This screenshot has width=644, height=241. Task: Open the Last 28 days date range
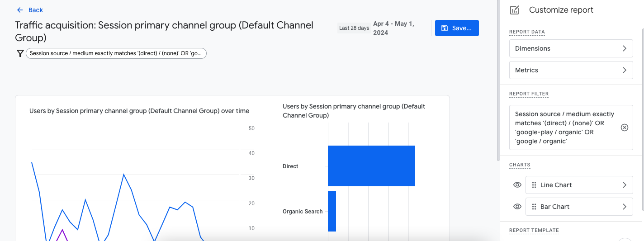click(354, 28)
